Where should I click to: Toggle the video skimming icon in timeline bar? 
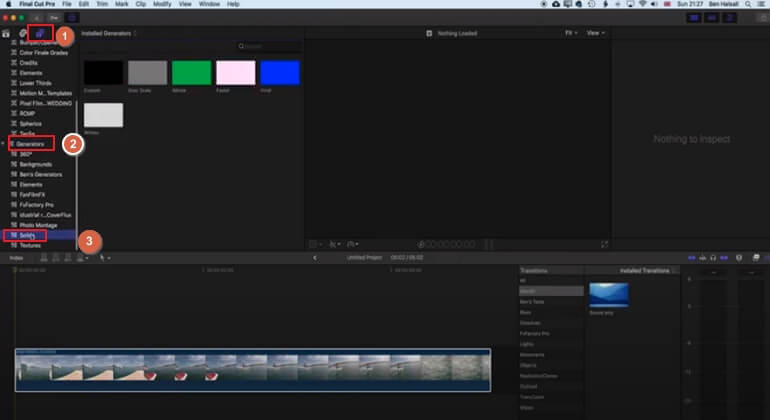691,258
